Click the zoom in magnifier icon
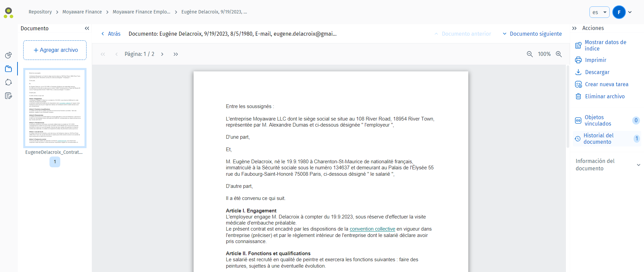This screenshot has height=272, width=644. [x=559, y=54]
